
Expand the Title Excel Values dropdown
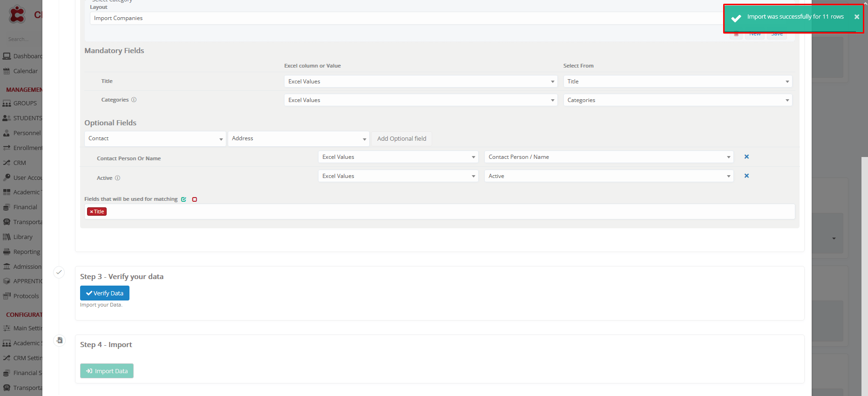click(x=420, y=82)
